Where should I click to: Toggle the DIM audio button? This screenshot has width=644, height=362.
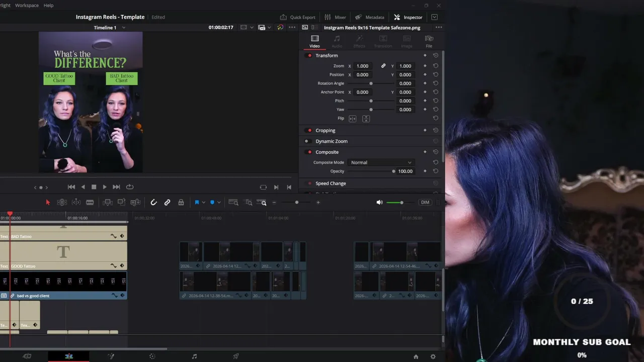[x=425, y=202]
